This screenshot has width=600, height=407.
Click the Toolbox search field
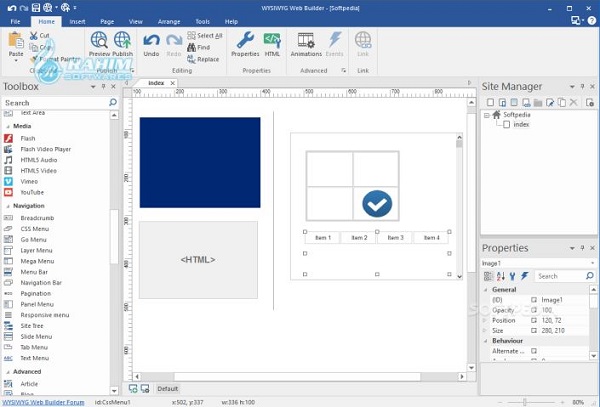(x=55, y=102)
